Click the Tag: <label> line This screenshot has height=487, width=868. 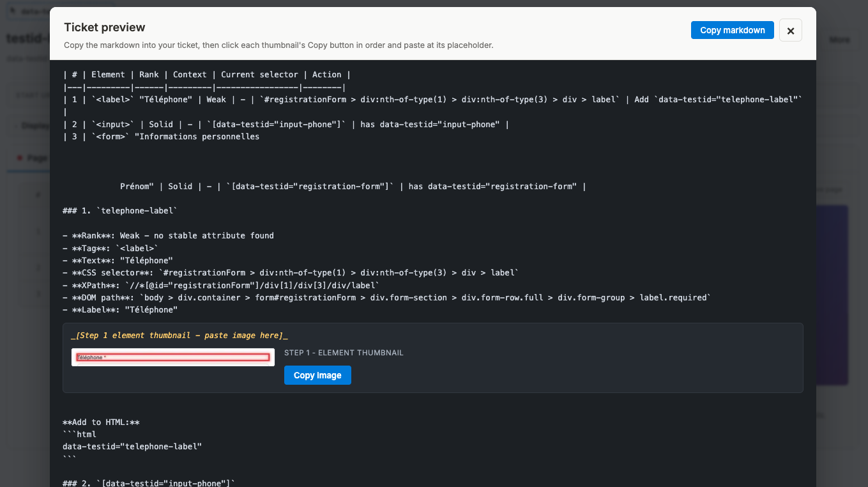coord(110,248)
